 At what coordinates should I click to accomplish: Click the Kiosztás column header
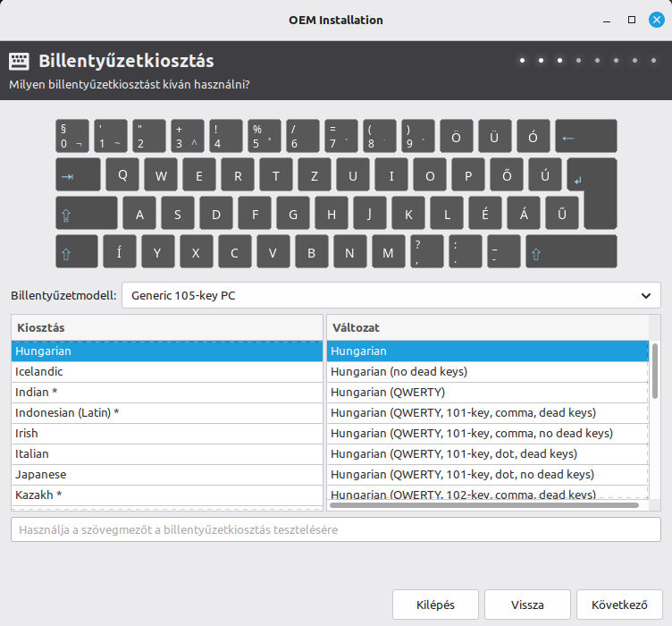coord(166,327)
